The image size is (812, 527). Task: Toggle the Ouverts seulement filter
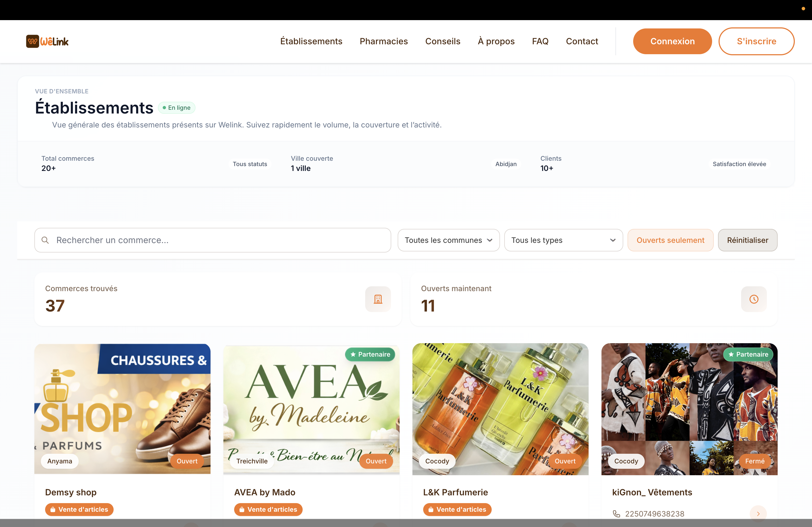(670, 240)
